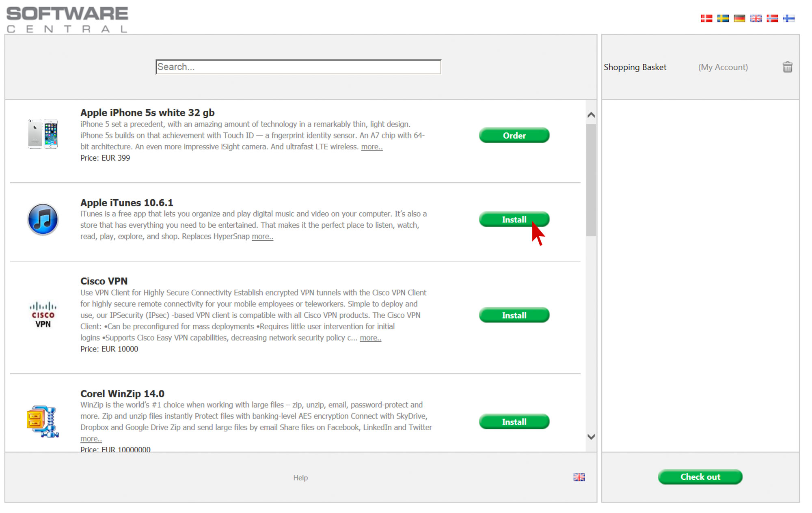Screen dimensions: 812x513
Task: Switch language with the Swedish flag
Action: 723,18
